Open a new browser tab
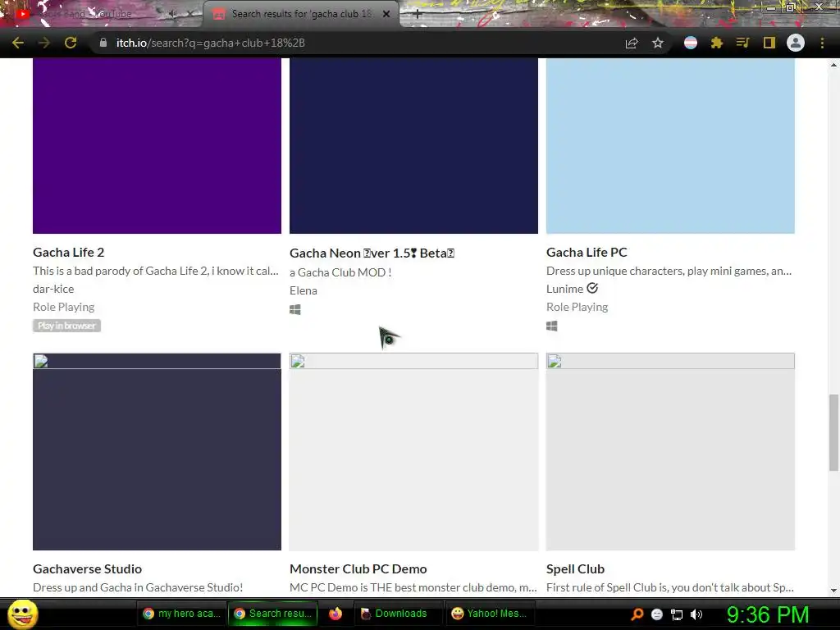This screenshot has height=630, width=840. [x=418, y=14]
